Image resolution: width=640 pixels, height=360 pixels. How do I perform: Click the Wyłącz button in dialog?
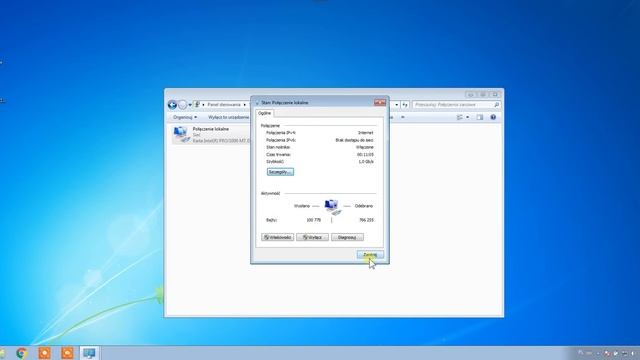[312, 237]
